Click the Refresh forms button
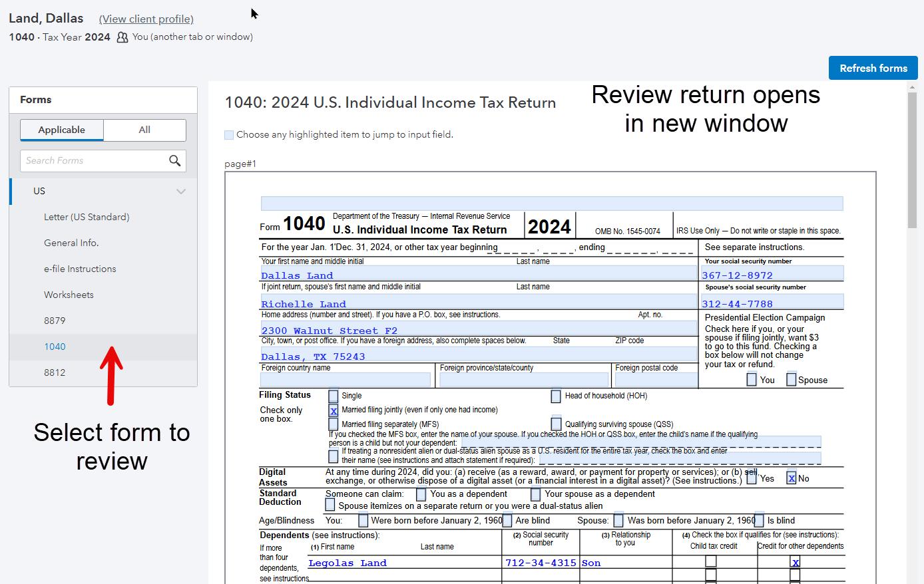Image resolution: width=924 pixels, height=584 pixels. pos(873,68)
